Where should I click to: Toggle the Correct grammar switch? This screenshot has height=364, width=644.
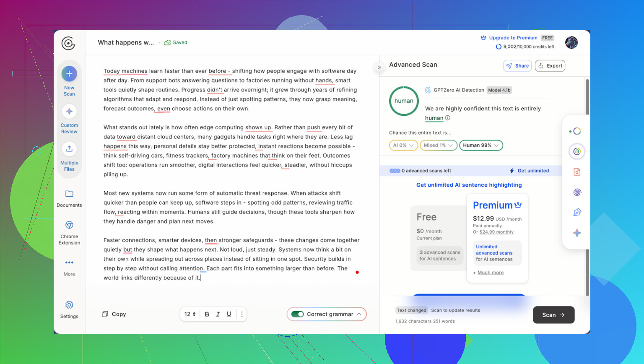coord(298,314)
